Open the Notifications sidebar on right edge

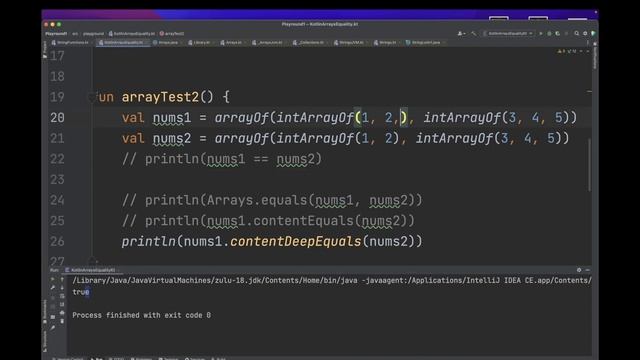tap(595, 55)
